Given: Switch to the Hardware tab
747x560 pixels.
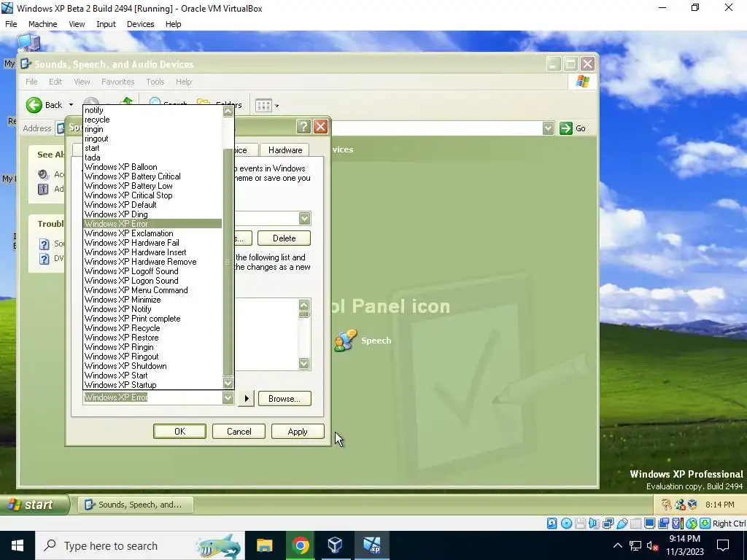Looking at the screenshot, I should 285,150.
